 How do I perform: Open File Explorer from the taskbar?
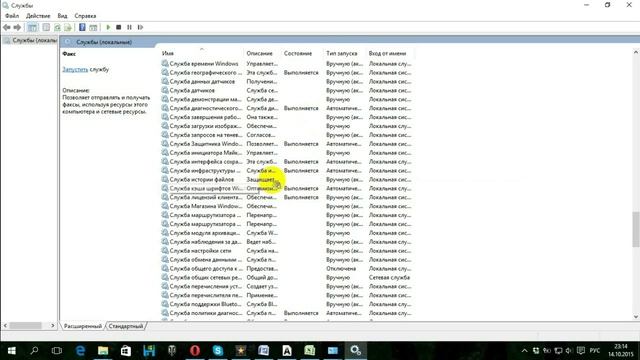coord(103,351)
